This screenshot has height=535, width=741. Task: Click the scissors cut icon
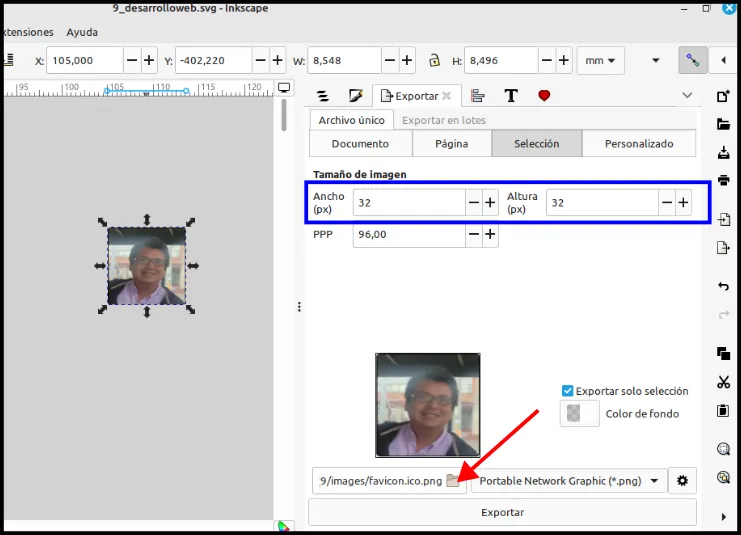(x=723, y=382)
